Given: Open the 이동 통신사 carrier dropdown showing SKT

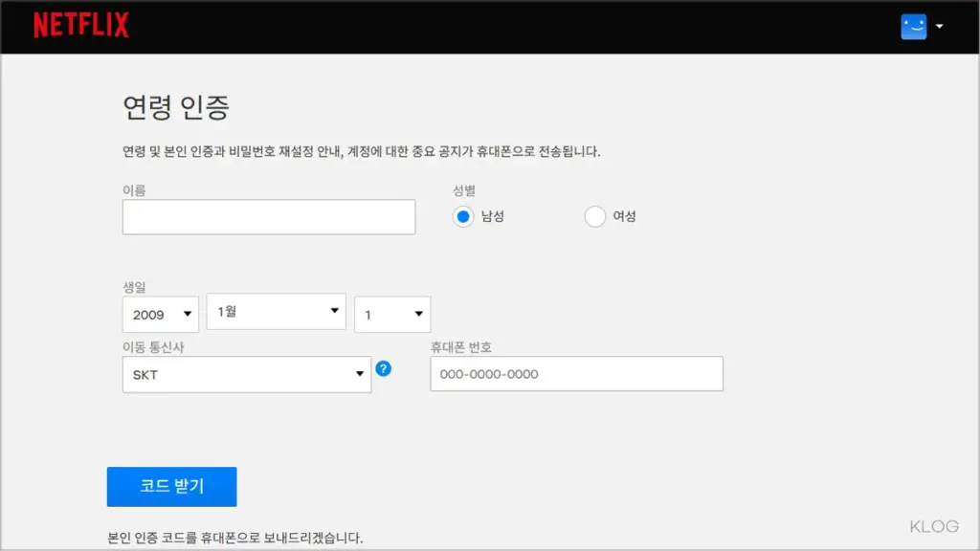Looking at the screenshot, I should click(246, 373).
